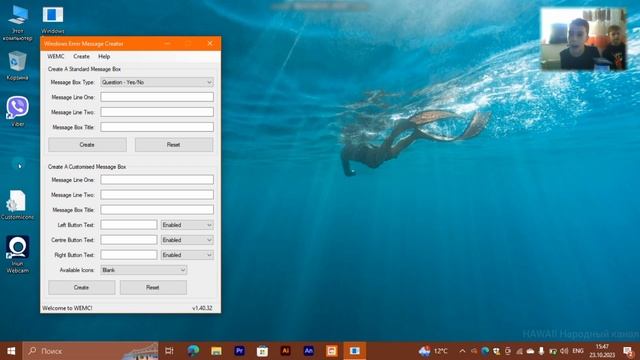Open the notification center icon
Viewport: 640px width, 360px height.
(628, 351)
